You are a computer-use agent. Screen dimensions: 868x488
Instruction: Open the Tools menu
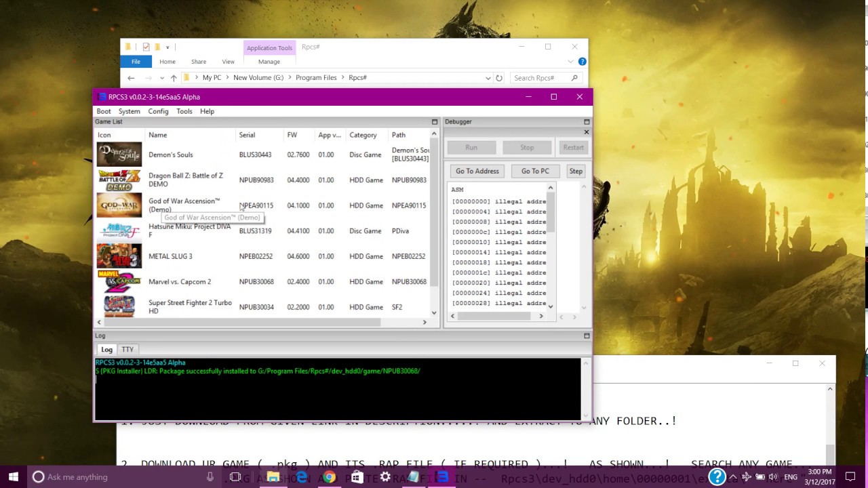pos(184,111)
